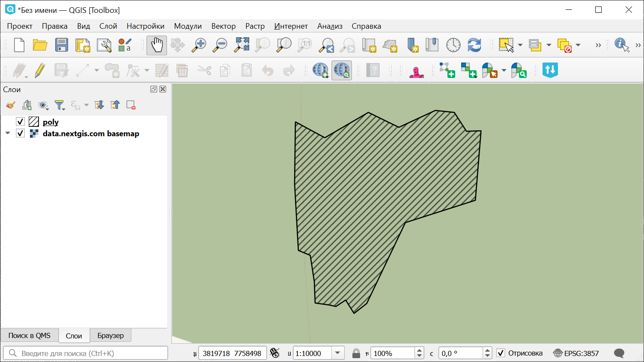Select the data.nextgis.com basemap layer name

click(x=91, y=134)
